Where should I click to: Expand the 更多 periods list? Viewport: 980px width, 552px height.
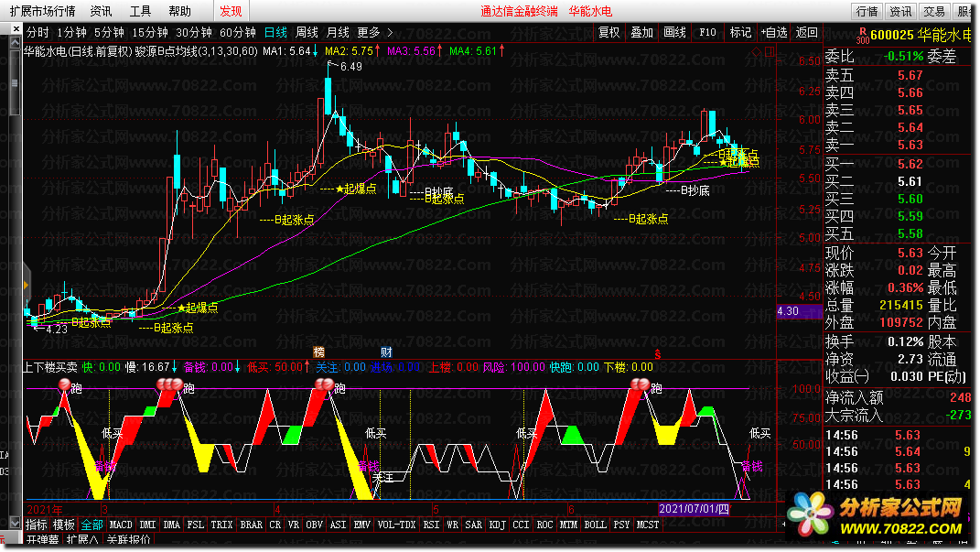click(369, 32)
